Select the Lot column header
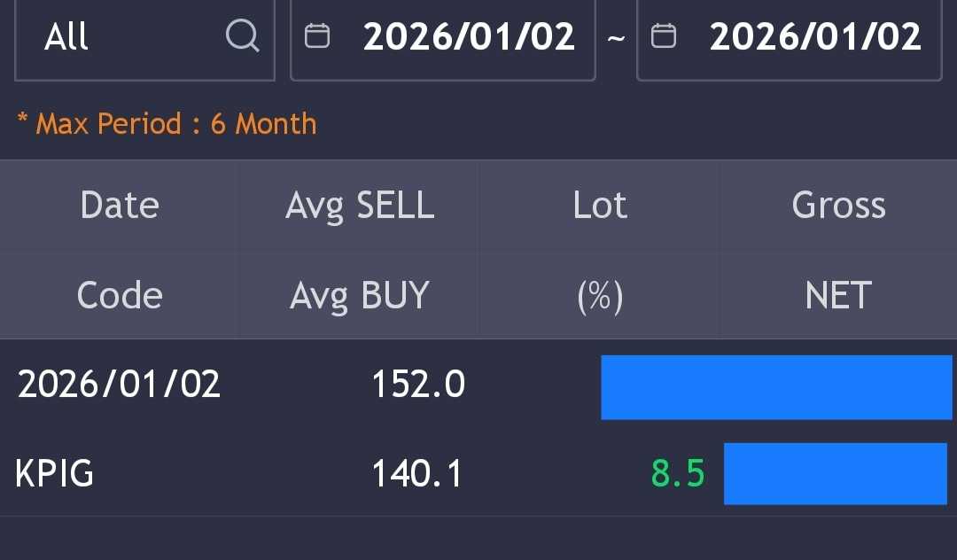 click(x=600, y=206)
